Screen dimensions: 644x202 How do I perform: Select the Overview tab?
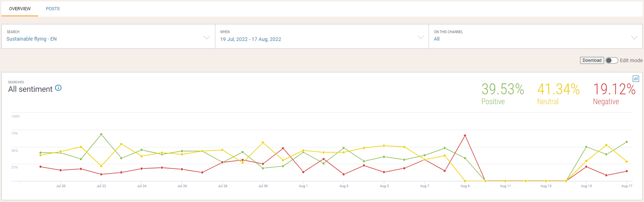click(x=20, y=9)
